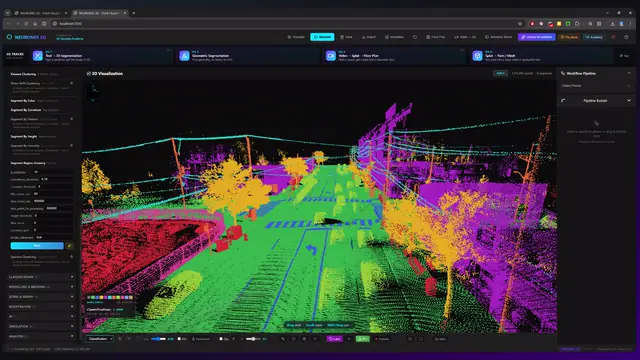Click The Book button

(x=569, y=37)
